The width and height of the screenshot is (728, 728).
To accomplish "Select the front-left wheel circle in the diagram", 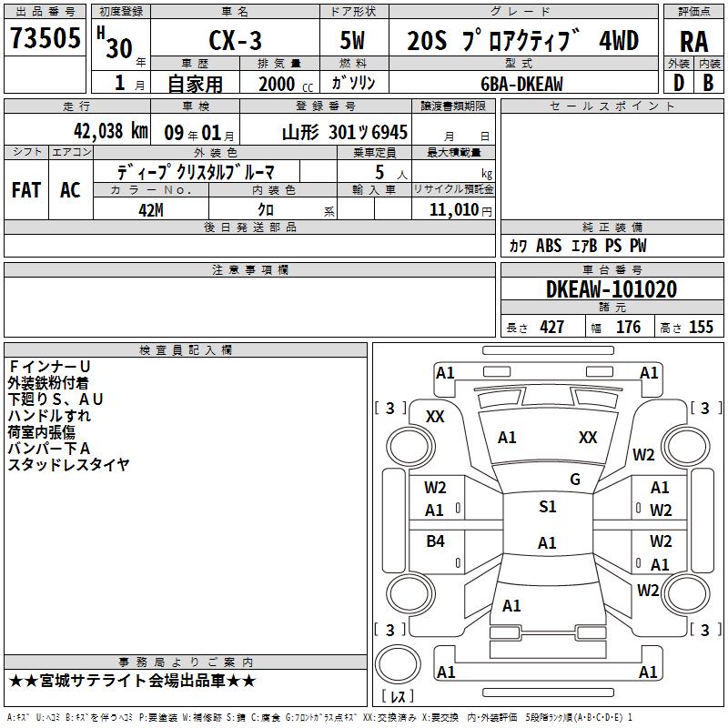I will pyautogui.click(x=410, y=447).
